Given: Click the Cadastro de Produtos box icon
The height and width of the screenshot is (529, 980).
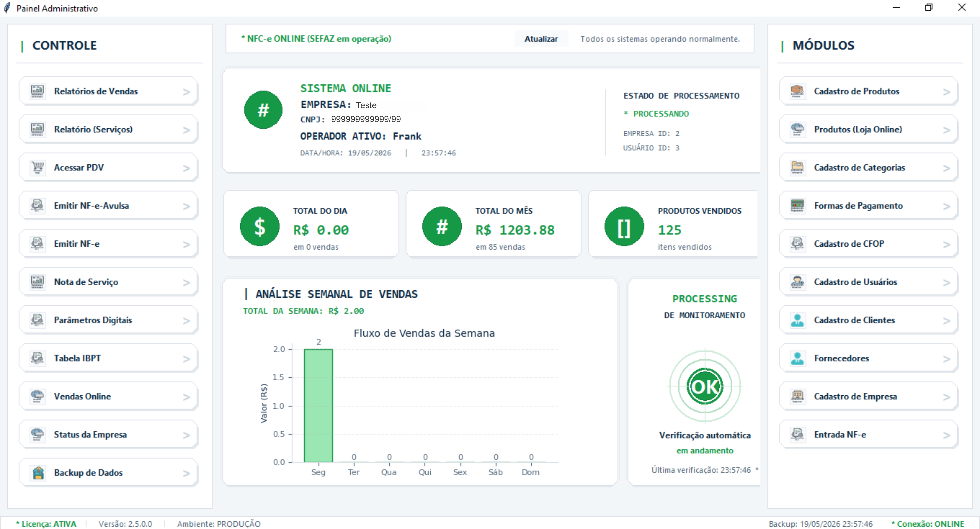Looking at the screenshot, I should (x=797, y=91).
